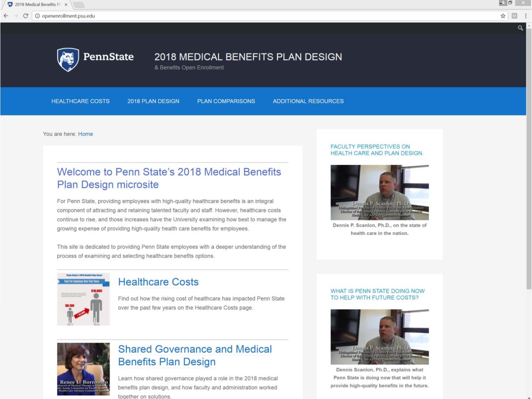Image resolution: width=532 pixels, height=399 pixels.
Task: Open a new tab next to the current tab
Action: tap(79, 5)
